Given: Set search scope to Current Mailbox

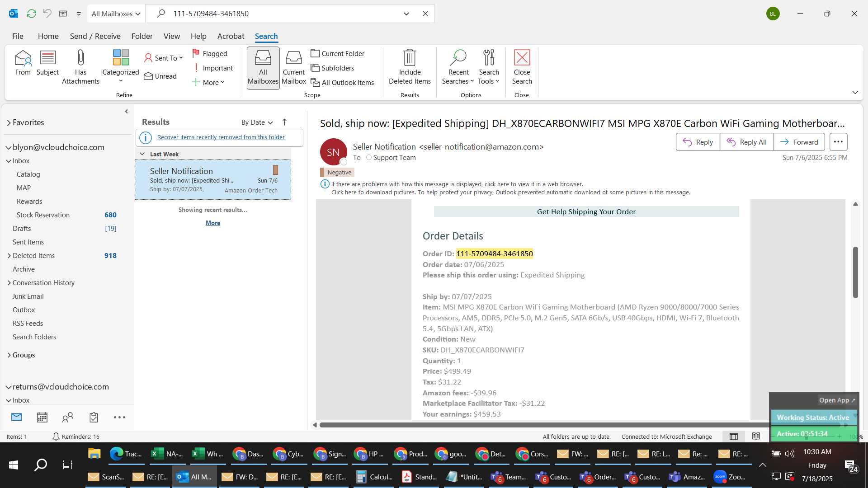Looking at the screenshot, I should (x=294, y=68).
